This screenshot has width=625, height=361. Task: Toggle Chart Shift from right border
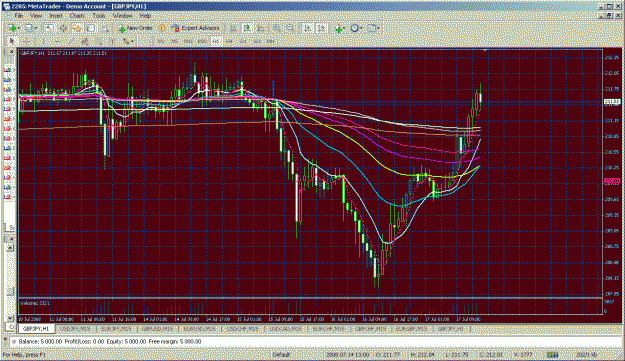[x=321, y=28]
